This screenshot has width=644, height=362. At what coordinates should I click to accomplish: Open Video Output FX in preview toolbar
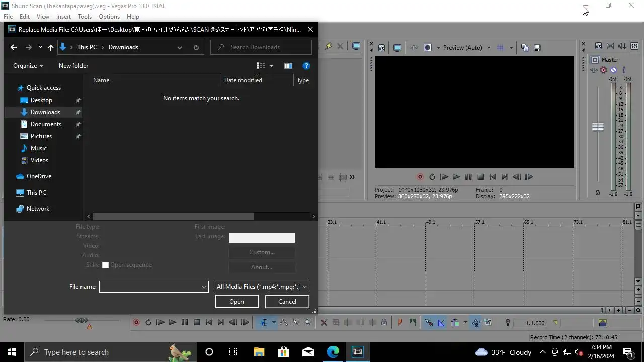[414, 48]
